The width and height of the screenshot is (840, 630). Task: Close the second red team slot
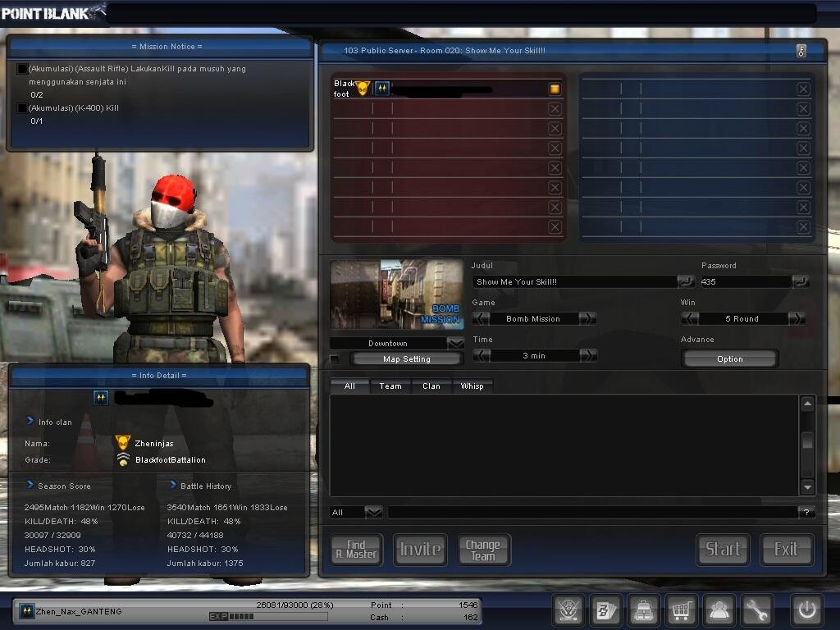[x=555, y=109]
